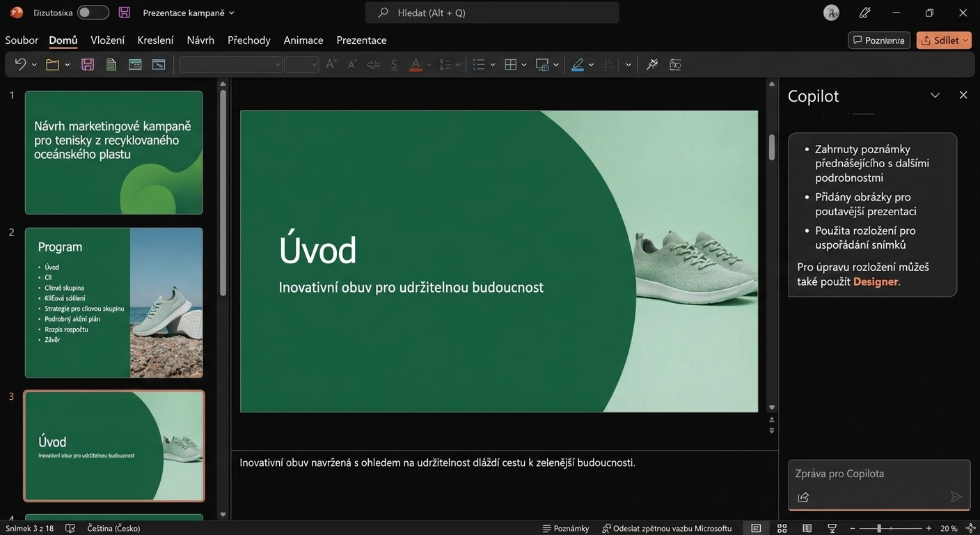The height and width of the screenshot is (535, 980).
Task: Open the Přechody tab
Action: (x=249, y=40)
